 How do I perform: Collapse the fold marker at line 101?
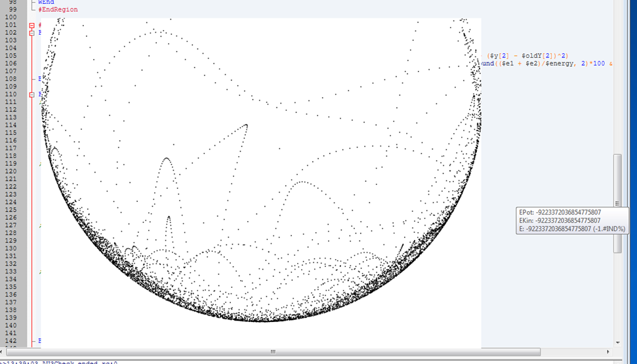pyautogui.click(x=31, y=25)
